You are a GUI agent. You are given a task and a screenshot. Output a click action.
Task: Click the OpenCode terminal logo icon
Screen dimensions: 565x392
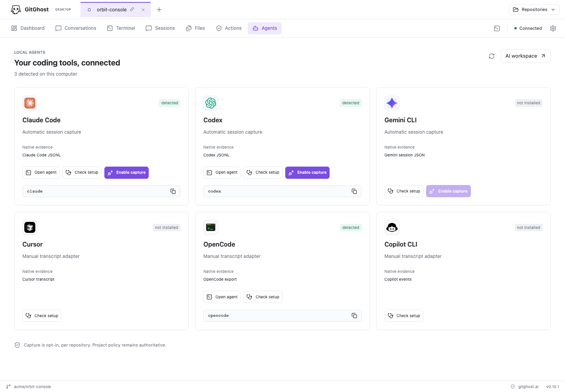211,227
